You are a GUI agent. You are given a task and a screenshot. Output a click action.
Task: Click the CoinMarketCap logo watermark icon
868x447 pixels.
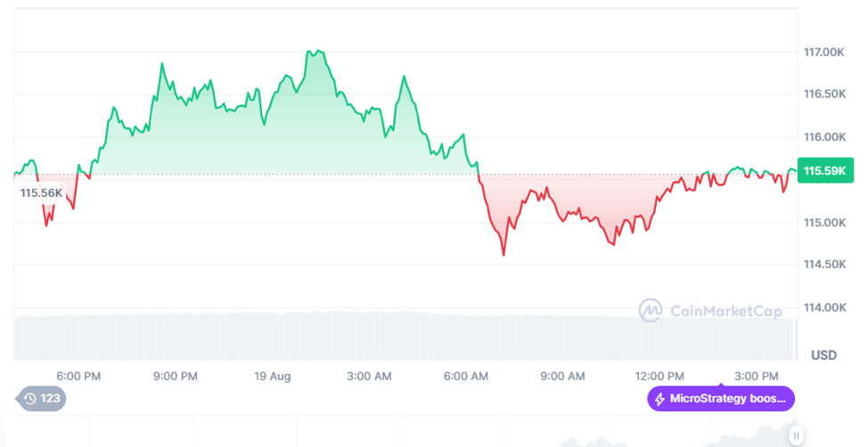point(651,310)
